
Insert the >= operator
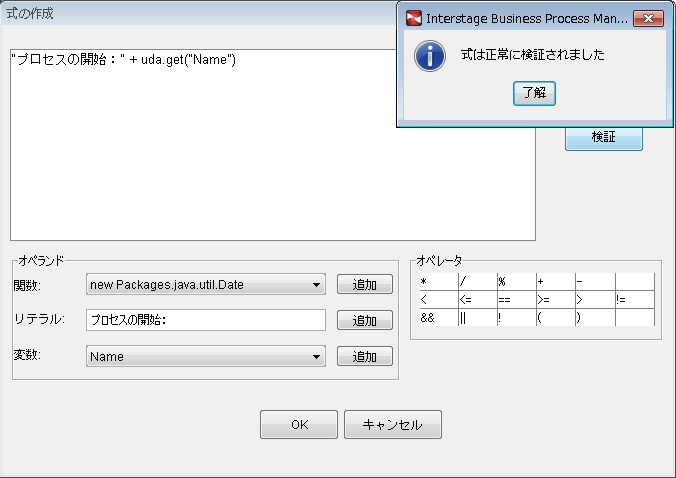556,300
